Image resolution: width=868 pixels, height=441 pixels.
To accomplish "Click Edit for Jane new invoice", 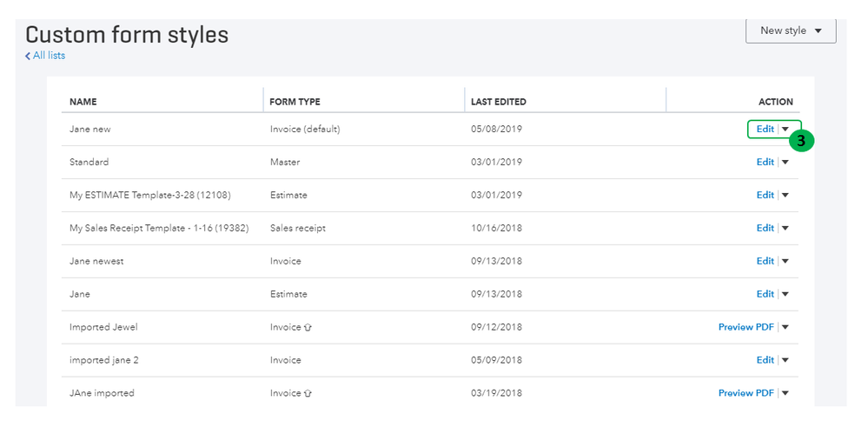I will click(x=765, y=129).
